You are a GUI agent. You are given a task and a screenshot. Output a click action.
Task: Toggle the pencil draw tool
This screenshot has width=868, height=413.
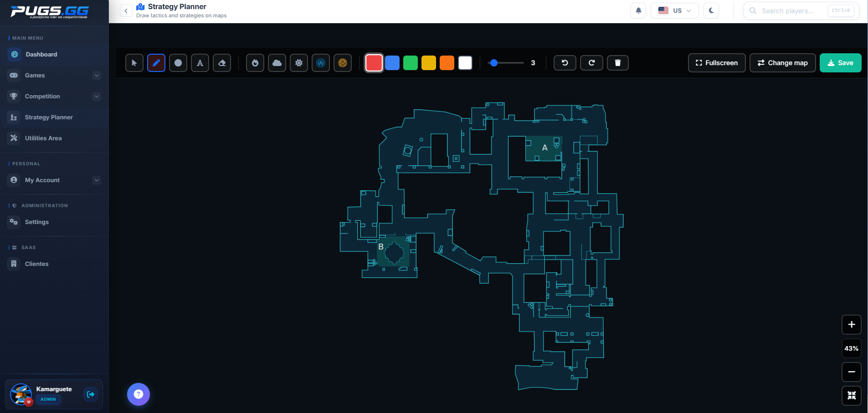coord(156,63)
